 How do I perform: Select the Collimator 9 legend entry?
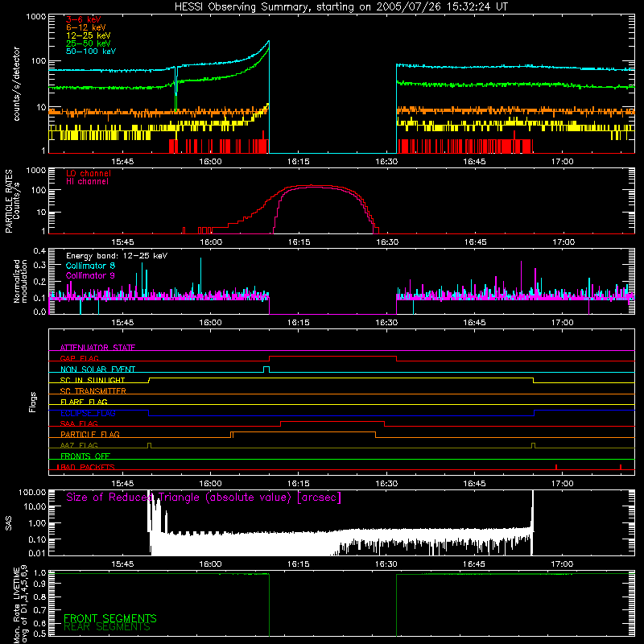tap(90, 275)
